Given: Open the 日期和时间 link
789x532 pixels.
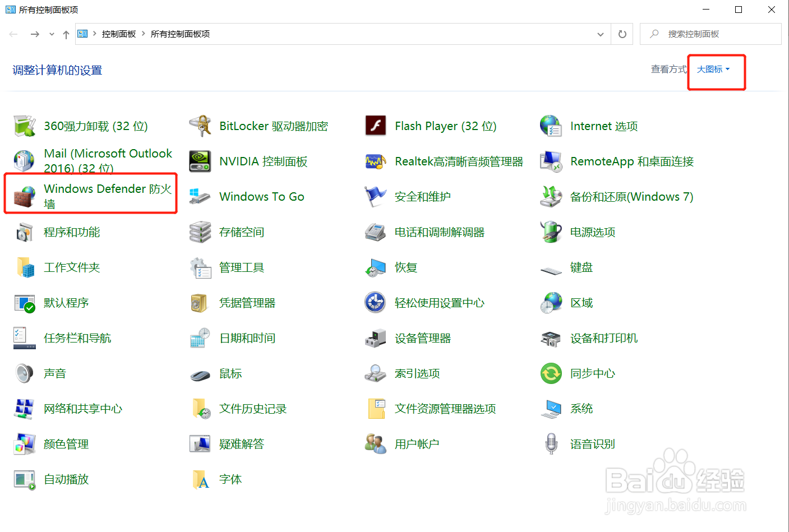Looking at the screenshot, I should [247, 338].
